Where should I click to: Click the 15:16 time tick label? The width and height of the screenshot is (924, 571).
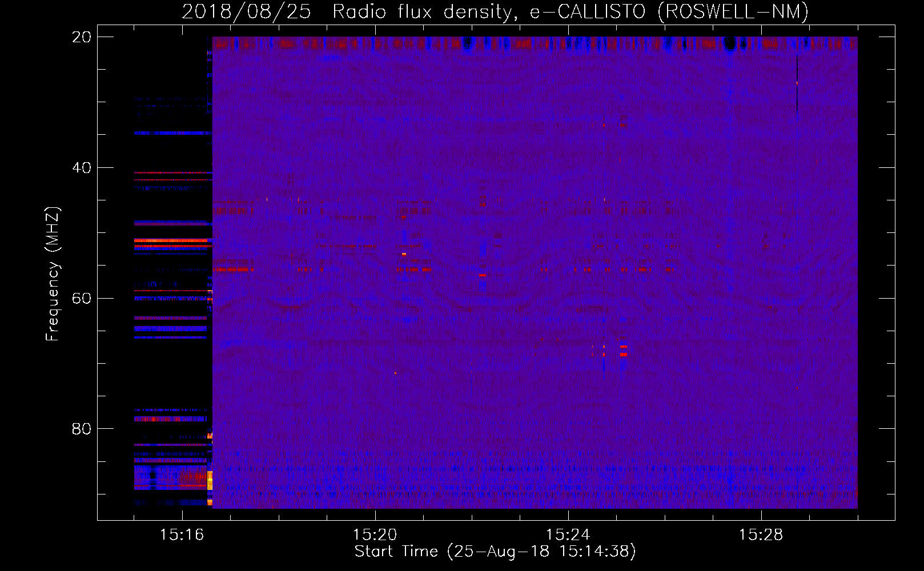pos(182,534)
